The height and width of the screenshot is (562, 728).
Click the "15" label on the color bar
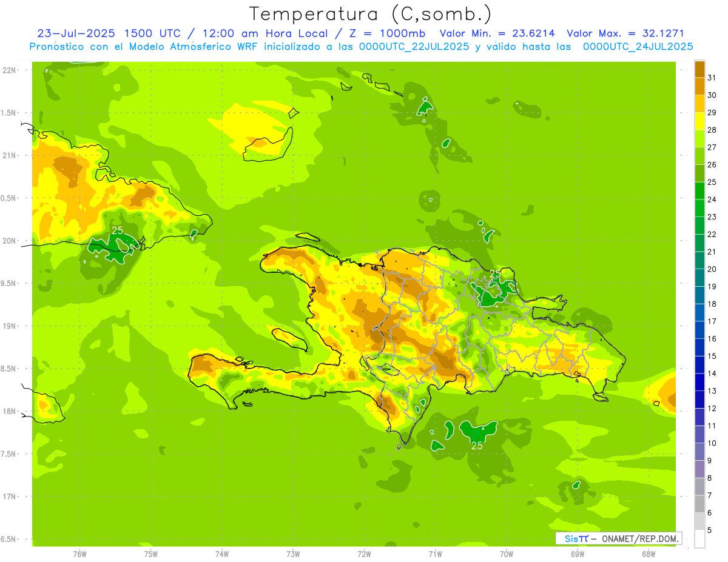click(712, 356)
